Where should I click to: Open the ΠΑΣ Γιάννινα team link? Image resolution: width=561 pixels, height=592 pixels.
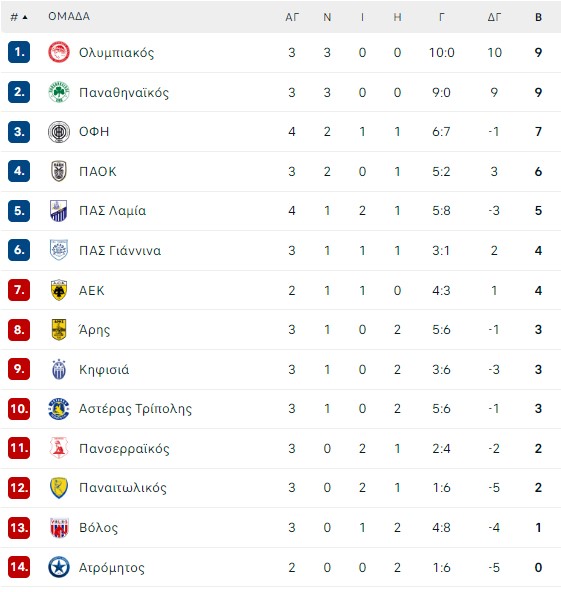120,251
